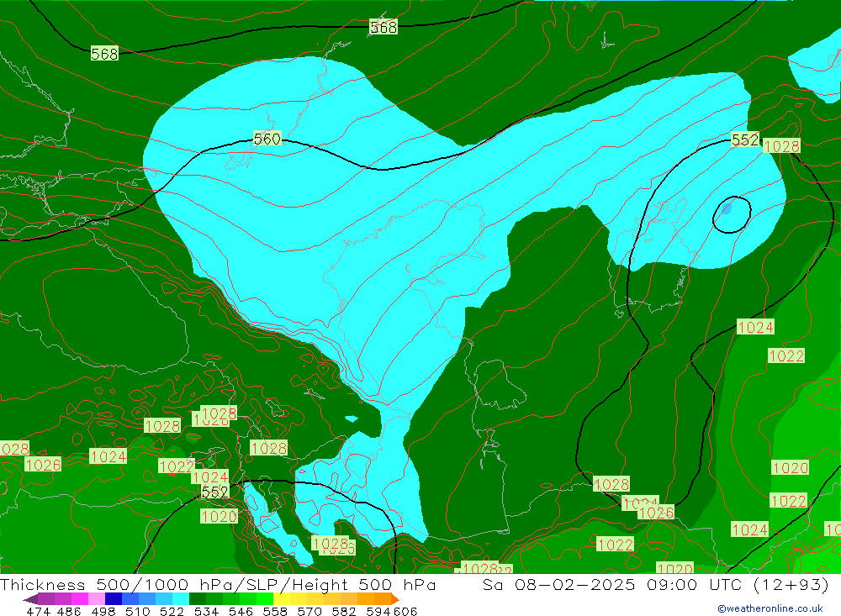Click the 606 legend value

405,611
